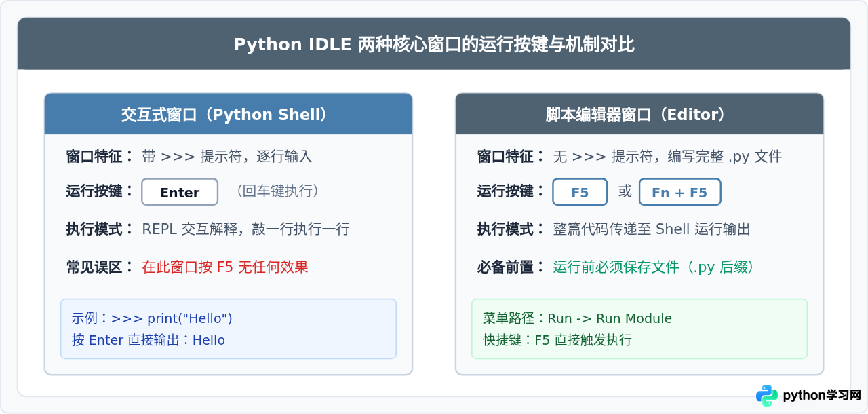Click the 交互式窗口（Python Shell）header
This screenshot has width=868, height=414.
(229, 115)
